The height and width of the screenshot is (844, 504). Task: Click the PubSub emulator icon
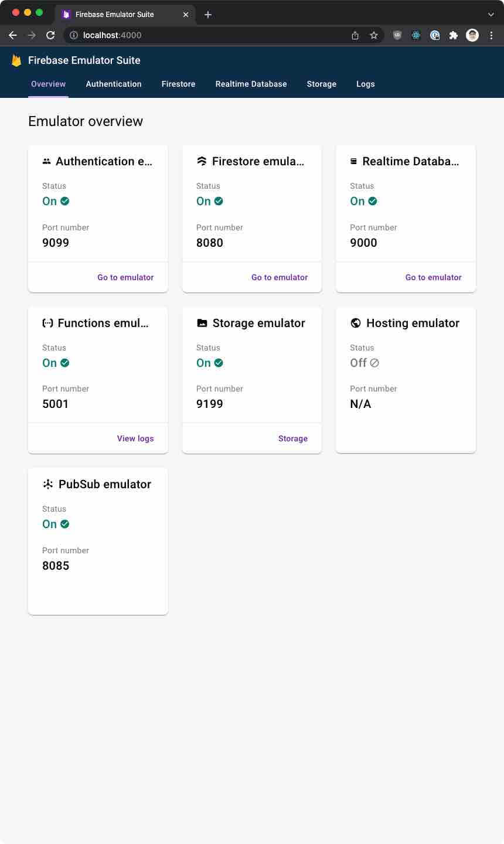pyautogui.click(x=48, y=484)
